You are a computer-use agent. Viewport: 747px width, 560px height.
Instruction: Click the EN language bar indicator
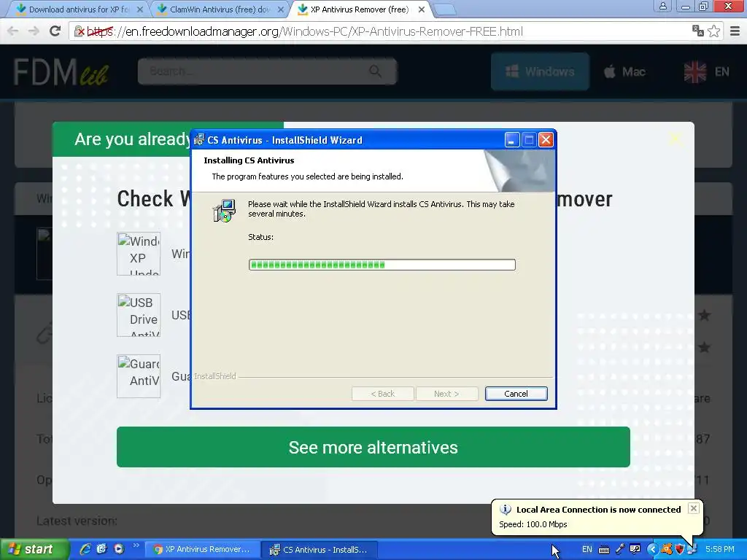[x=587, y=550]
